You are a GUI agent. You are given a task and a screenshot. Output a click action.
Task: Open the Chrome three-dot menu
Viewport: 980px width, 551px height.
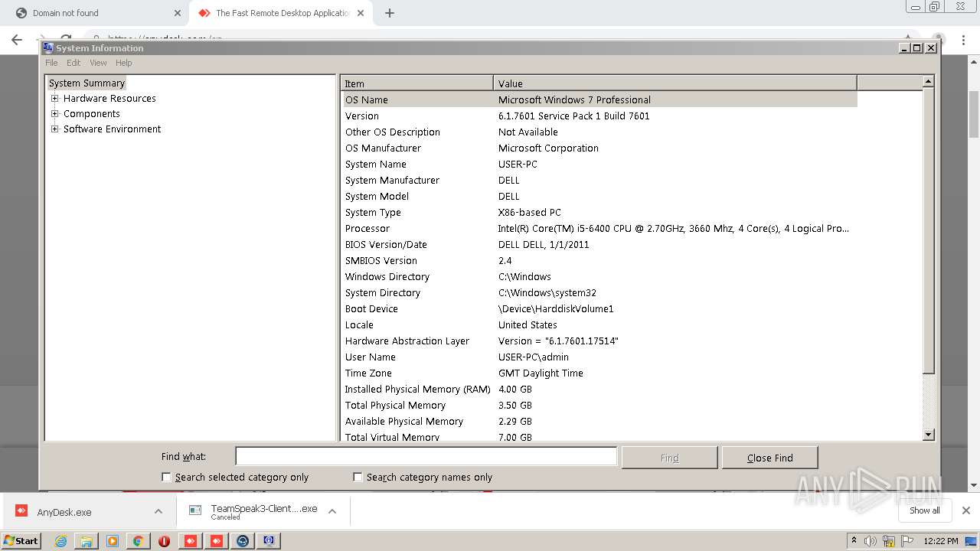[x=964, y=40]
